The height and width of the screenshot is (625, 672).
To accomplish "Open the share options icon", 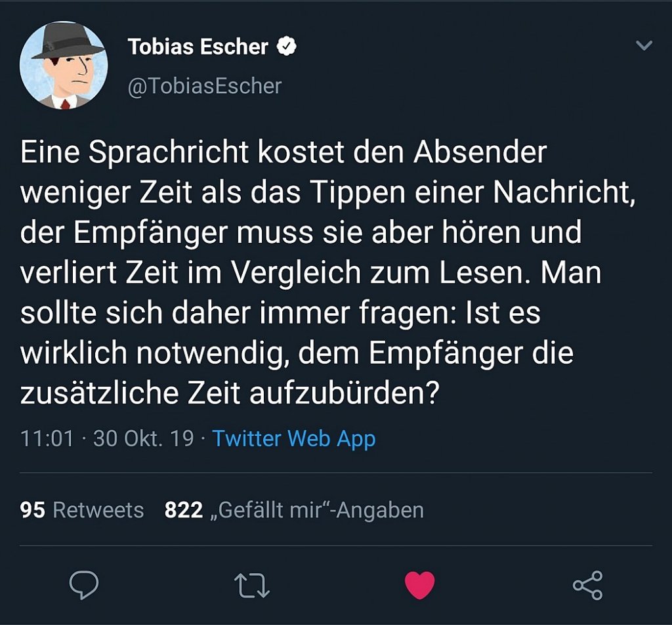I will click(587, 585).
